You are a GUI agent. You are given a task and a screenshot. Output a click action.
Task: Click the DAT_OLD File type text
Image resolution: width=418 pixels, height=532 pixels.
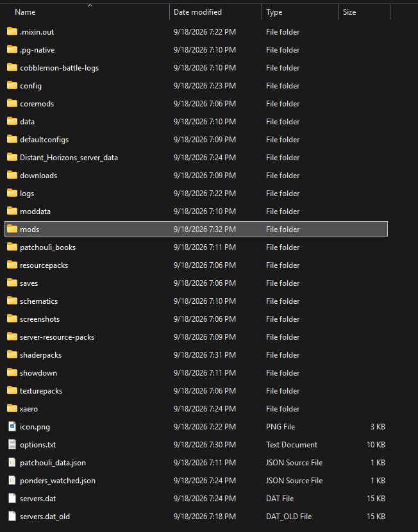pyautogui.click(x=288, y=517)
